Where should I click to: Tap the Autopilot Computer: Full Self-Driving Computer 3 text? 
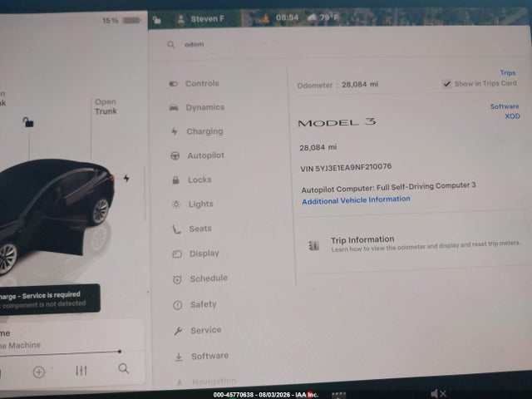tap(388, 187)
